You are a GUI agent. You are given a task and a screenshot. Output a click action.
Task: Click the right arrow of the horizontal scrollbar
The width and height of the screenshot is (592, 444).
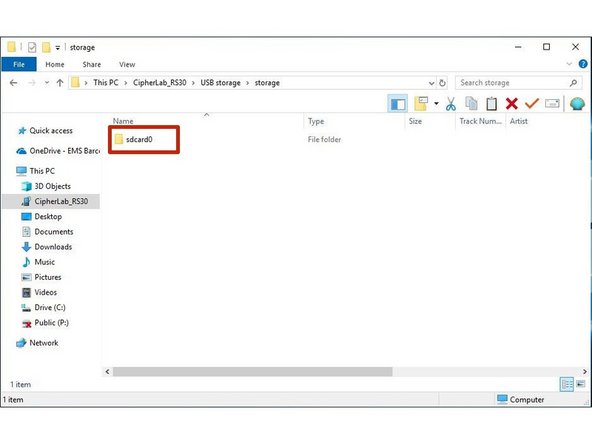pos(584,372)
